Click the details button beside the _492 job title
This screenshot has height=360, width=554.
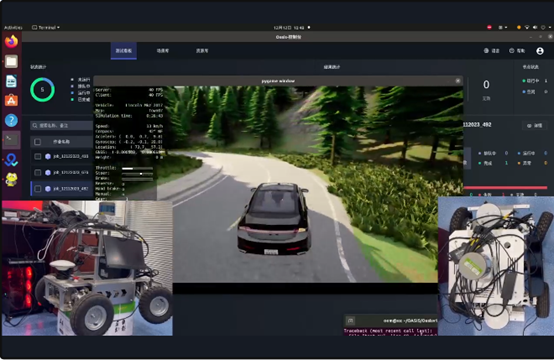(x=535, y=125)
